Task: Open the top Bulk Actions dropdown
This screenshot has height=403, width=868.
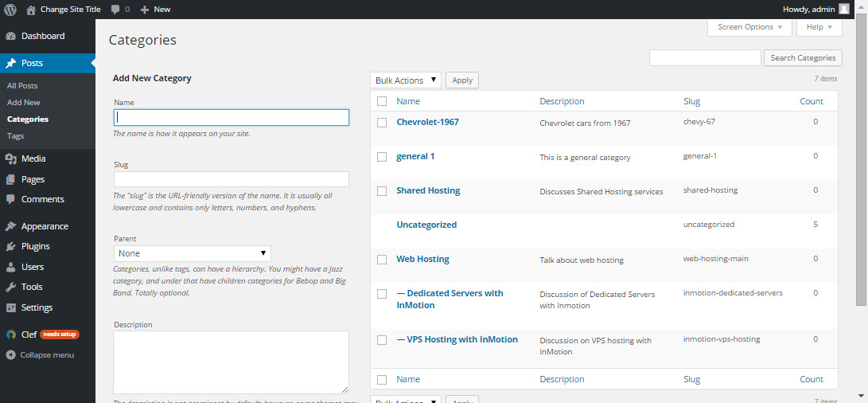Action: (x=406, y=80)
